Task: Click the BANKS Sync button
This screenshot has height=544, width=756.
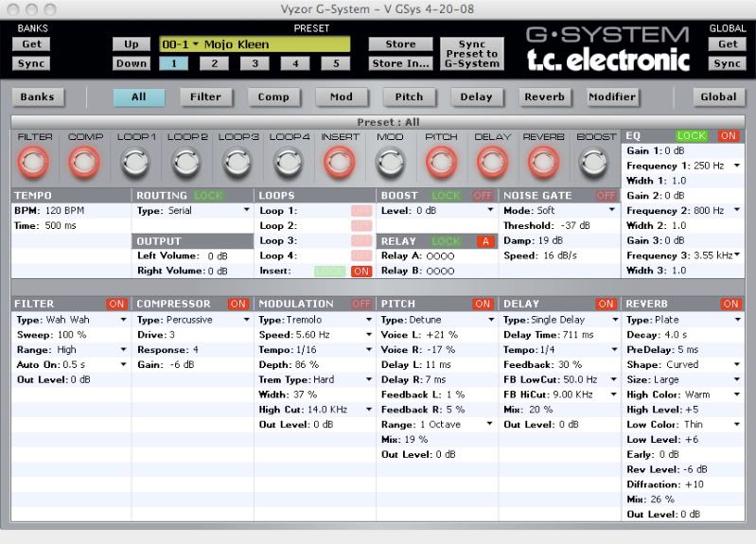Action: [x=31, y=63]
